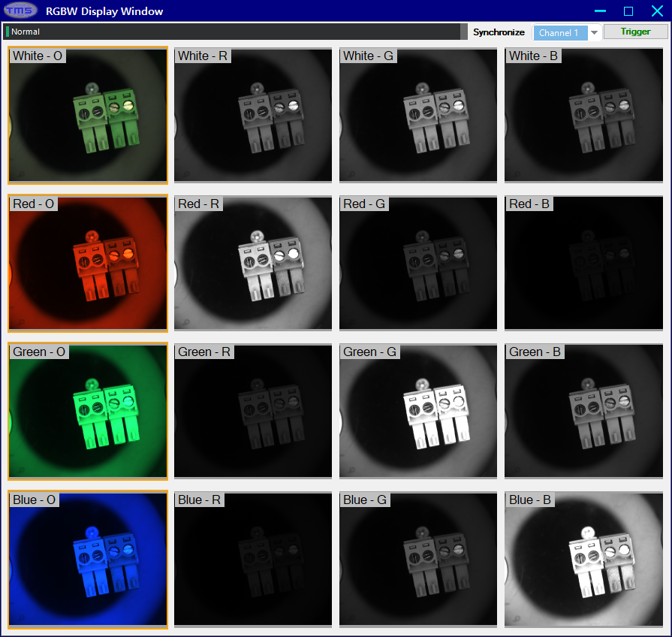Image resolution: width=672 pixels, height=637 pixels.
Task: Enable Synchronize mode
Action: 499,32
